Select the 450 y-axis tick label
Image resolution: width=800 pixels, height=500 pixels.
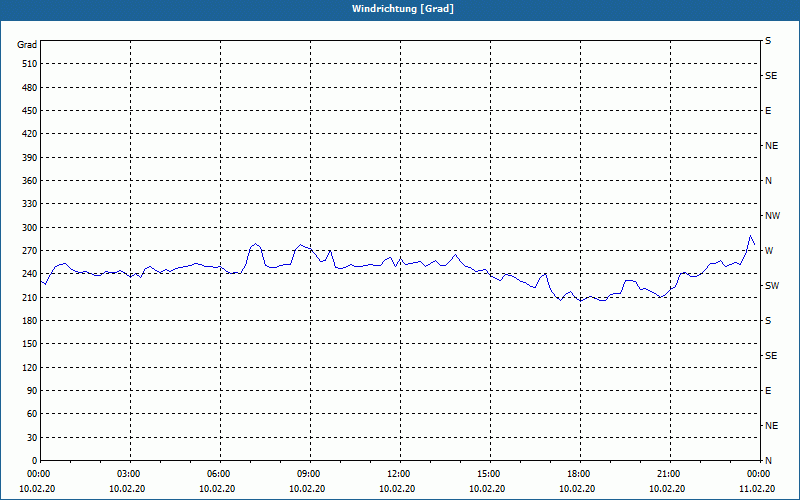(29, 111)
